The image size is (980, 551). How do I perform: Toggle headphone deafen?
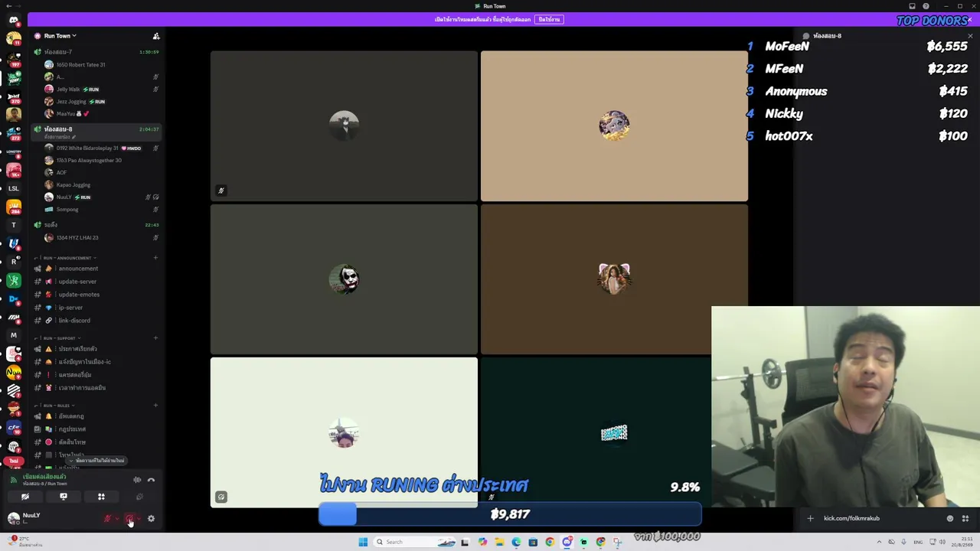click(130, 519)
